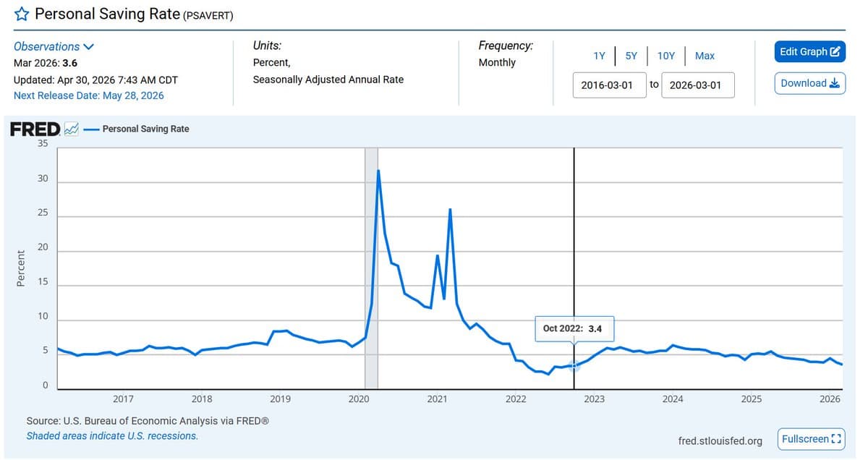Click the (PSAVERT) series ID text
Viewport: 868px width, 460px height.
(208, 15)
